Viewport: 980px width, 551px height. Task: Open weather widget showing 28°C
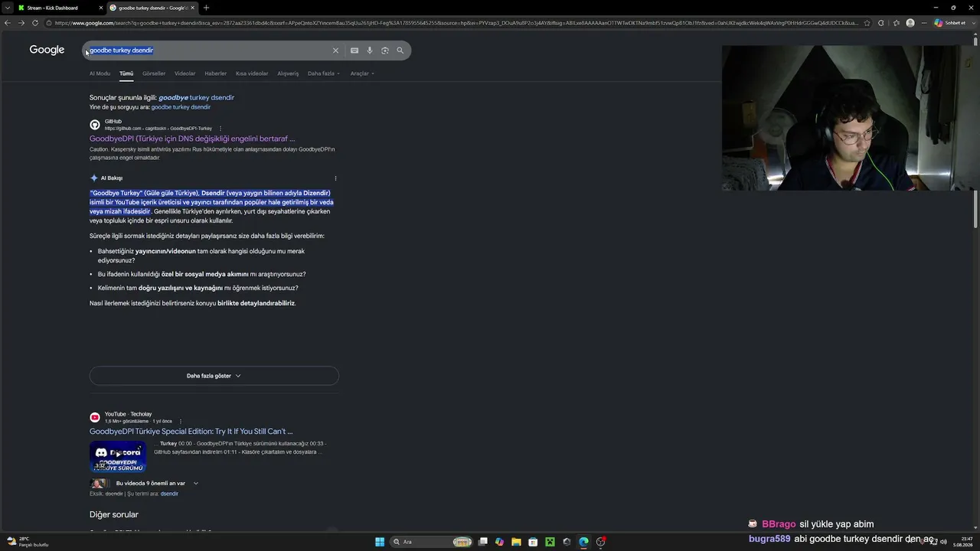tap(27, 542)
